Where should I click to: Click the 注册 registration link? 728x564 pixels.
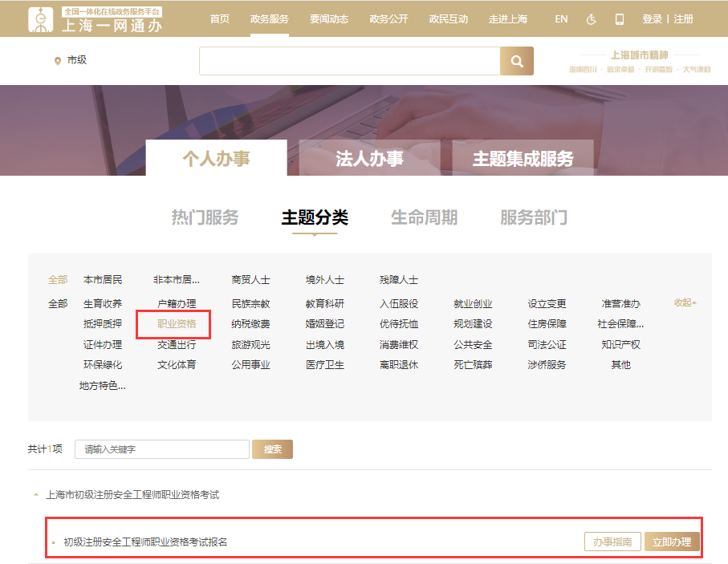point(682,18)
